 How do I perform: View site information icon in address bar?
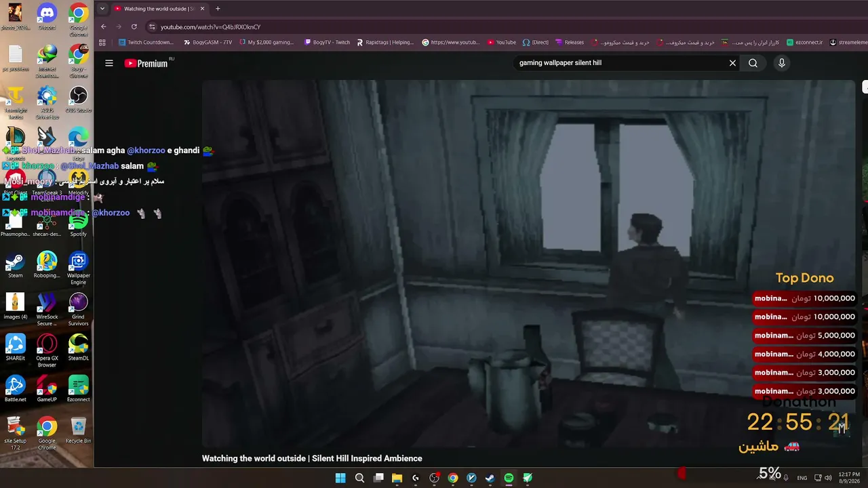tap(152, 26)
